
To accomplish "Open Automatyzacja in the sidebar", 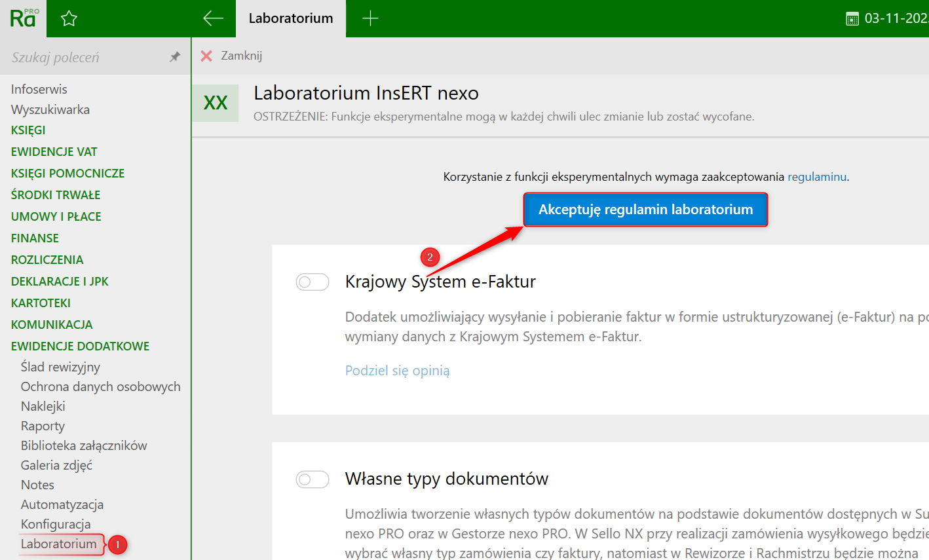I will tap(62, 505).
